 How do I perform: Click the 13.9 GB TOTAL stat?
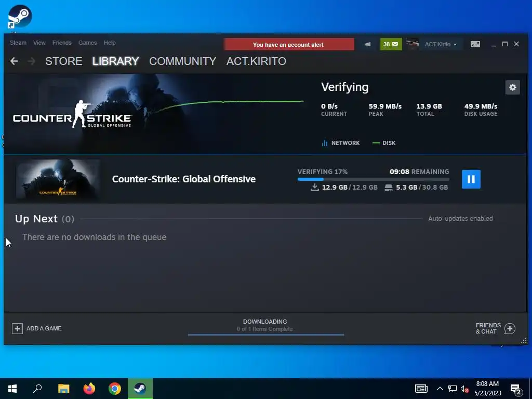[x=429, y=110]
